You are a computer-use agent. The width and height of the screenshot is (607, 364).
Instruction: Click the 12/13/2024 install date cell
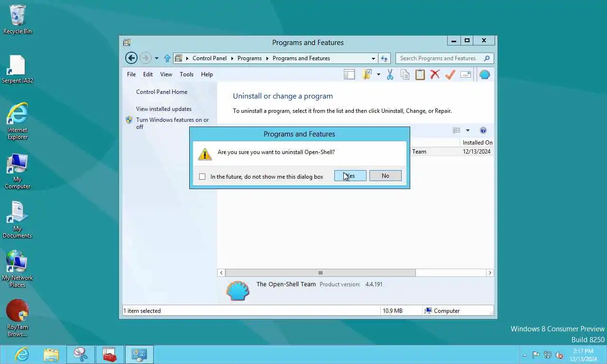click(x=477, y=152)
